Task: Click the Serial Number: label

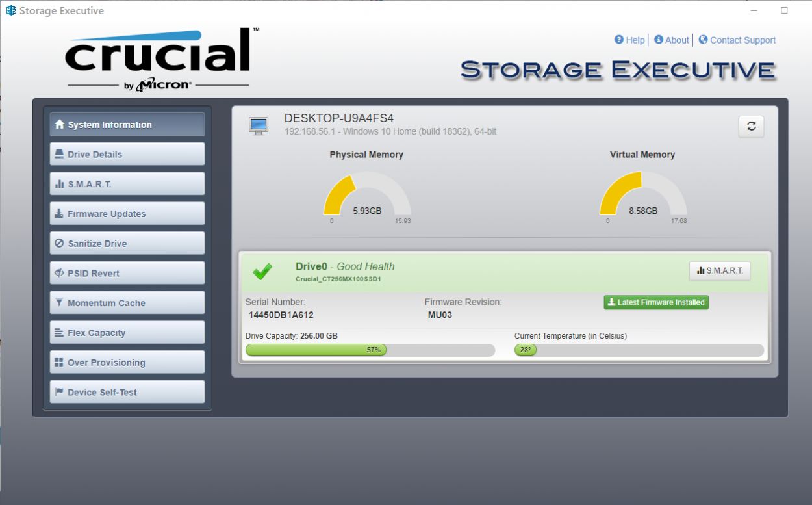Action: 275,302
